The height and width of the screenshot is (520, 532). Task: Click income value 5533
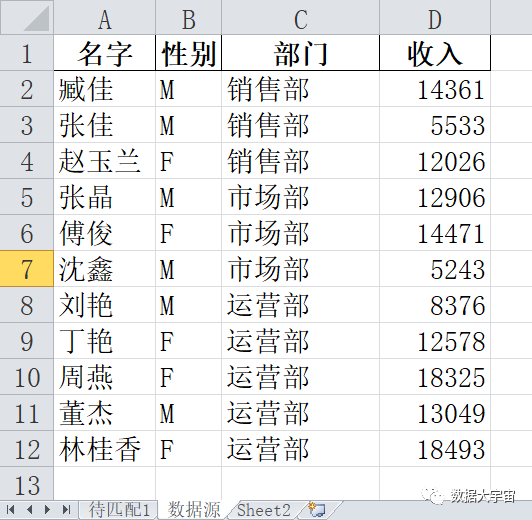pos(435,125)
